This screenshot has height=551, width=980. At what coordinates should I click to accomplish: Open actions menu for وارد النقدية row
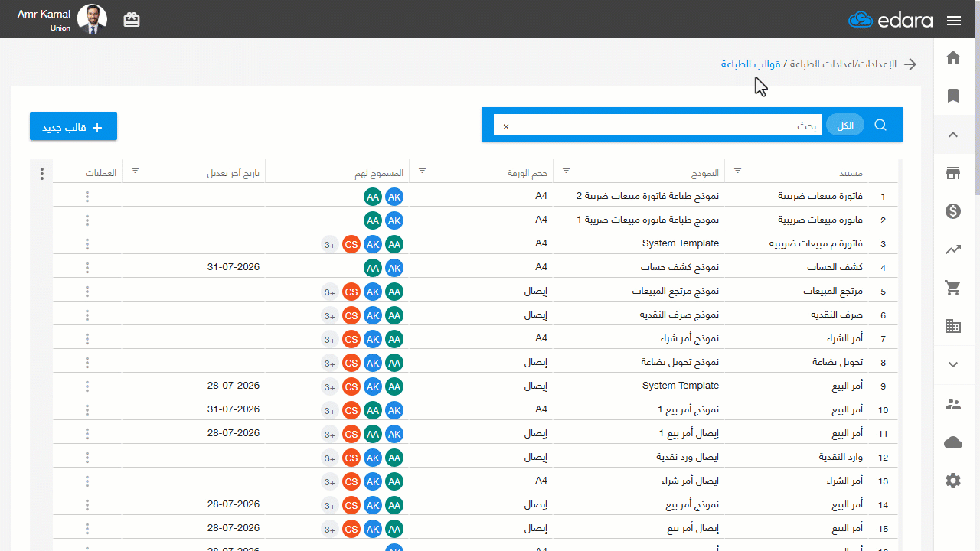87,458
